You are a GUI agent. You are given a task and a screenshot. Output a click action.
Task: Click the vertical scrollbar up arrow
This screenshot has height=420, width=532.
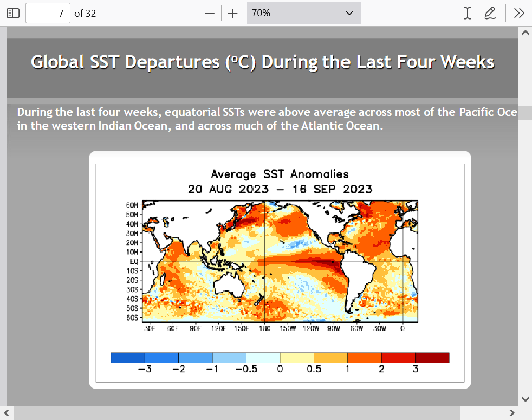point(524,33)
